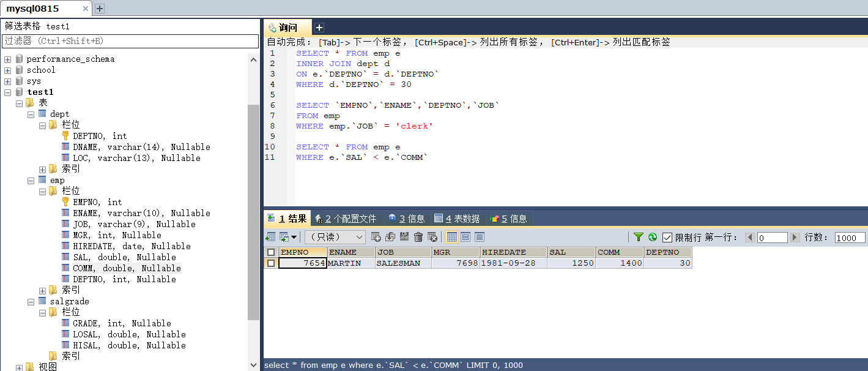
Task: Click the object browser scroll up arrow
Action: 254,59
